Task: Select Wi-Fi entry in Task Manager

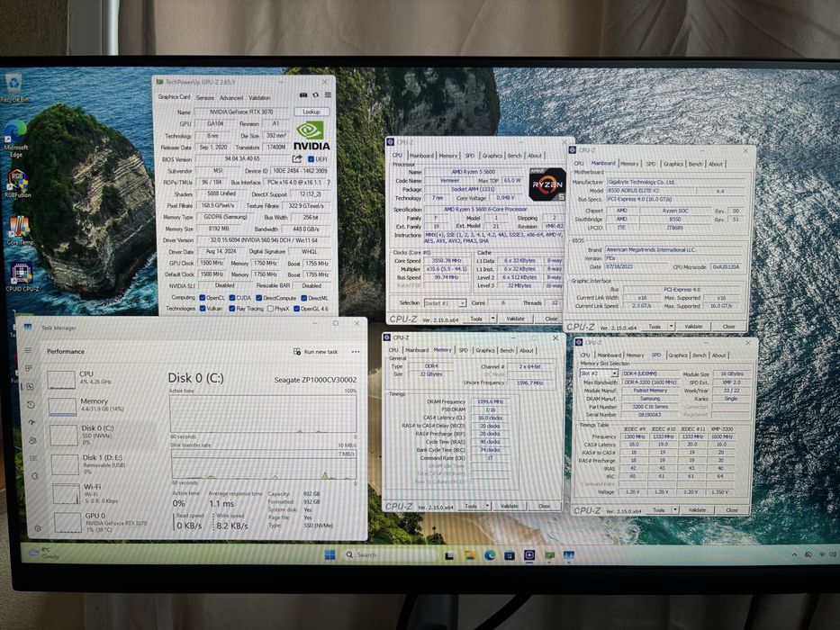Action: point(104,493)
